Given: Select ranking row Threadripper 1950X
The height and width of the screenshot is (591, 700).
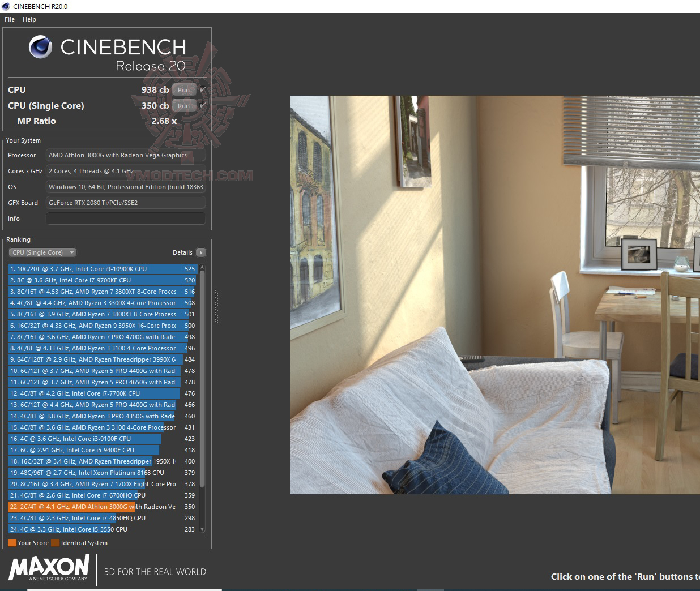Looking at the screenshot, I should point(103,461).
